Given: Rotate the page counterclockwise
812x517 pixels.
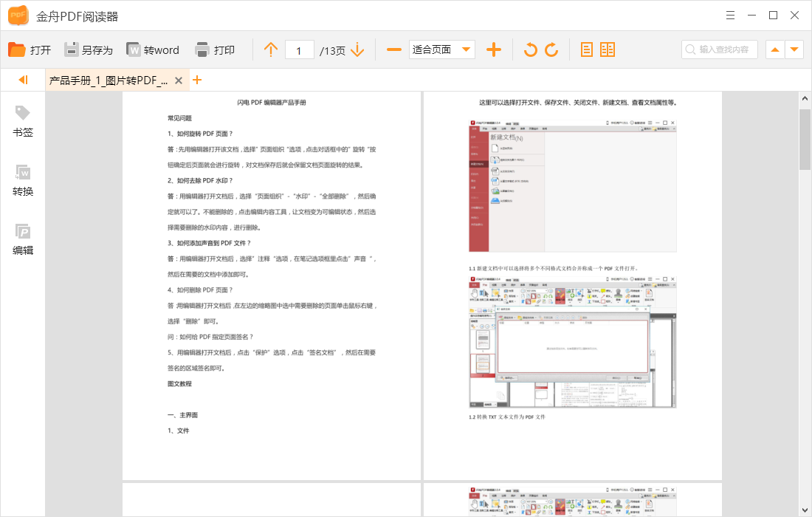Looking at the screenshot, I should (x=530, y=49).
